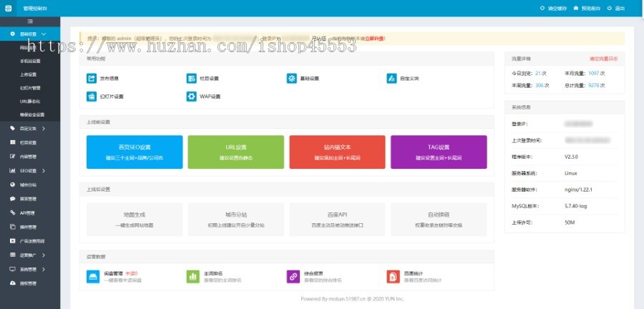Click the server software value nginx/1.22.1
644x309 pixels.
(x=578, y=190)
